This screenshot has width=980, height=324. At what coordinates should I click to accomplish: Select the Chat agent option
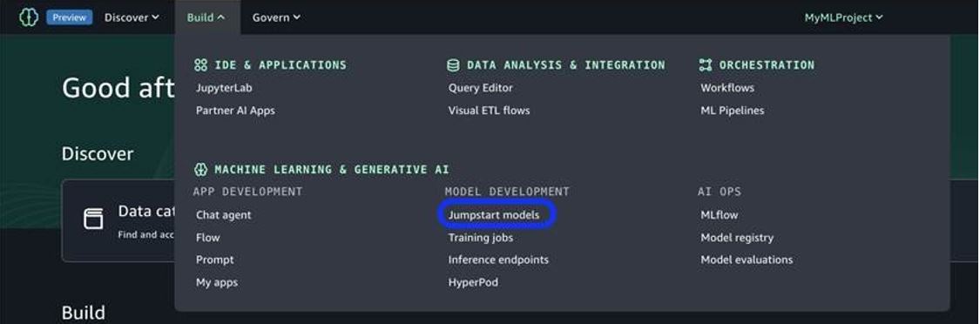(224, 215)
